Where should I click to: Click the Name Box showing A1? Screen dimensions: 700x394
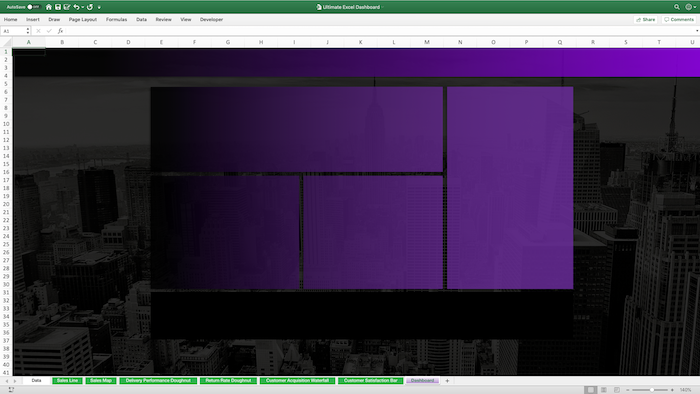click(12, 31)
